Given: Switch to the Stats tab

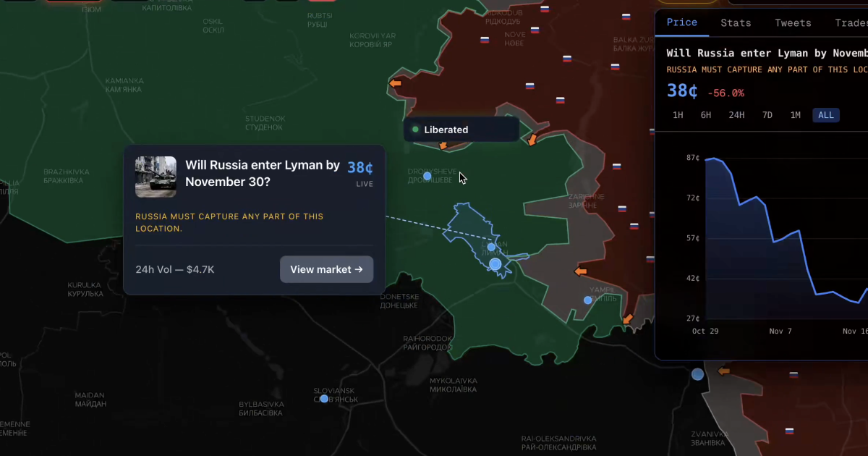Looking at the screenshot, I should 736,22.
